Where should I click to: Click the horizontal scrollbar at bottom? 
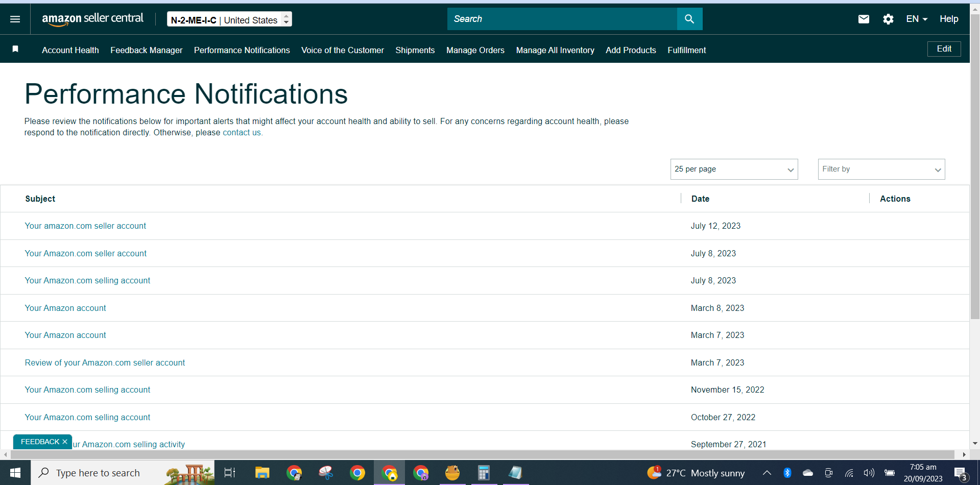(x=482, y=454)
